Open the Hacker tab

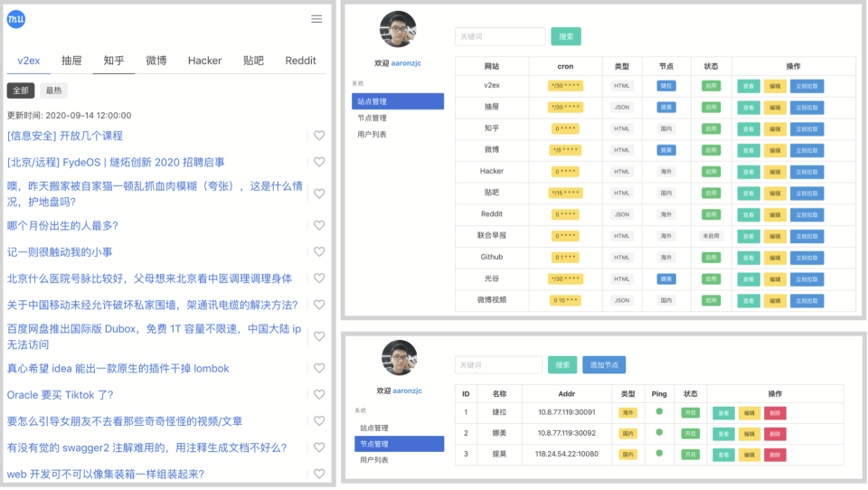(x=205, y=61)
